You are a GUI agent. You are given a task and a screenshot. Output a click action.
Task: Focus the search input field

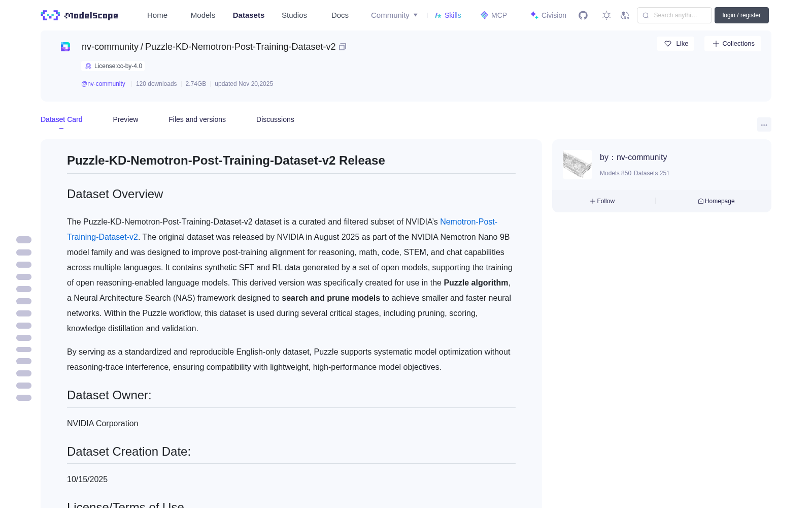click(674, 15)
